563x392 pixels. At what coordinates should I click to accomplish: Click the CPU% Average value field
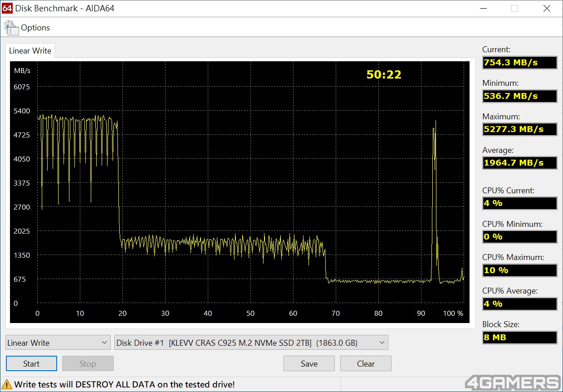(519, 304)
